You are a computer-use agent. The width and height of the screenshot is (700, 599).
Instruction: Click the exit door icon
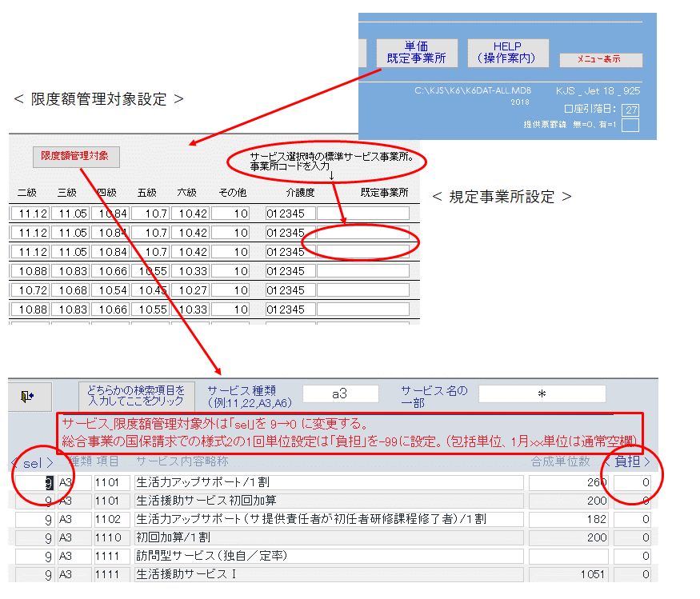pos(27,395)
